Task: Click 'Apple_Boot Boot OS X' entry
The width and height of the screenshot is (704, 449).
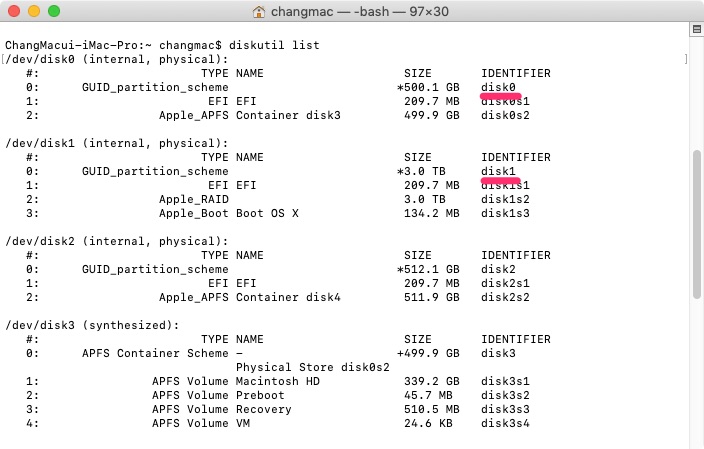Action: tap(229, 213)
